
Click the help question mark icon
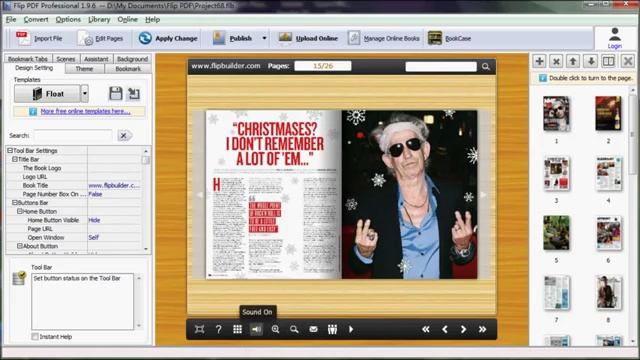(219, 329)
